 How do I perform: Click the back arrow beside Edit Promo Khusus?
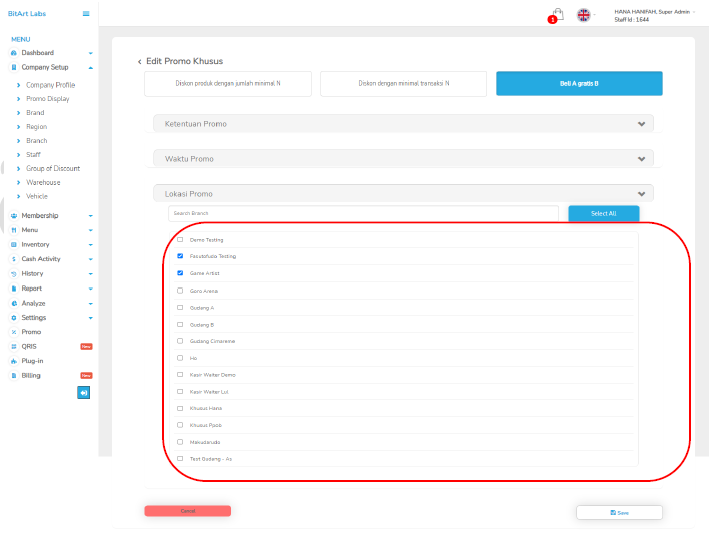point(139,62)
